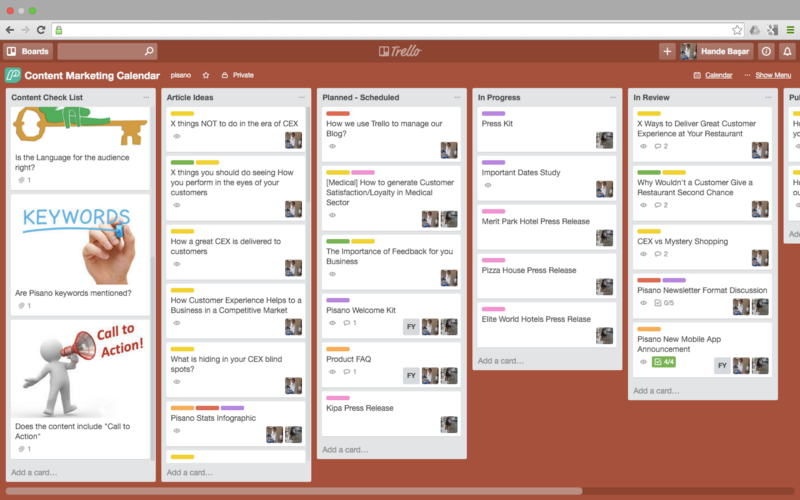Click the FY member badge on Product FAQ
This screenshot has height=500, width=800.
click(x=411, y=376)
